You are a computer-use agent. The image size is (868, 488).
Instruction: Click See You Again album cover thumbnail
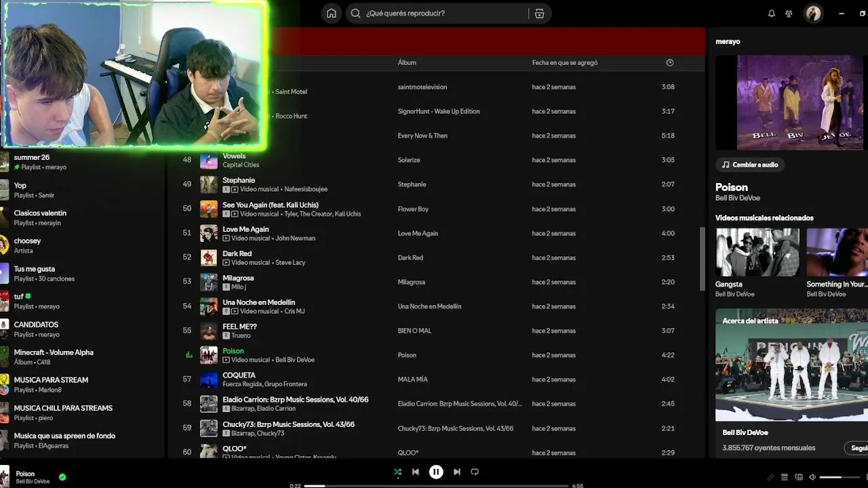pyautogui.click(x=209, y=209)
